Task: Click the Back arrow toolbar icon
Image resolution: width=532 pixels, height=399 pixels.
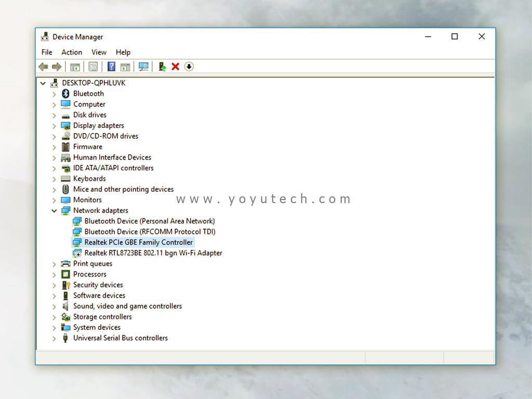Action: pyautogui.click(x=44, y=66)
